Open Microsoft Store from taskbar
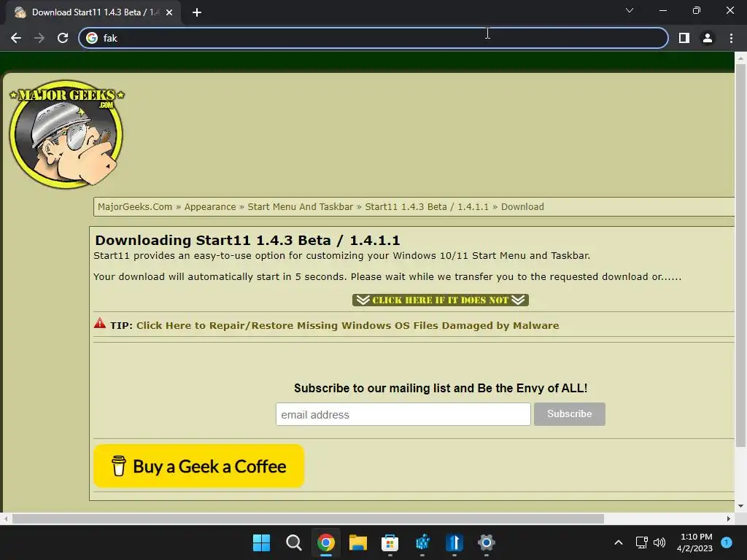The width and height of the screenshot is (747, 560). click(x=390, y=542)
